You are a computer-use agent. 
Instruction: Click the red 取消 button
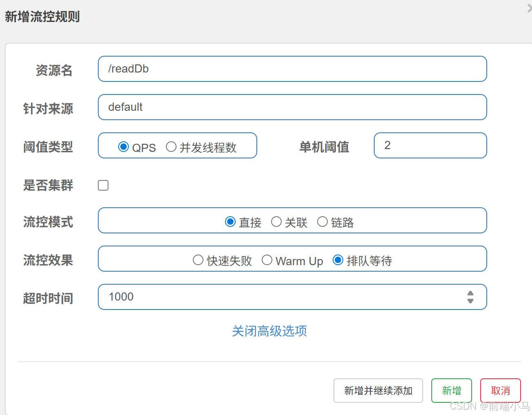point(501,391)
